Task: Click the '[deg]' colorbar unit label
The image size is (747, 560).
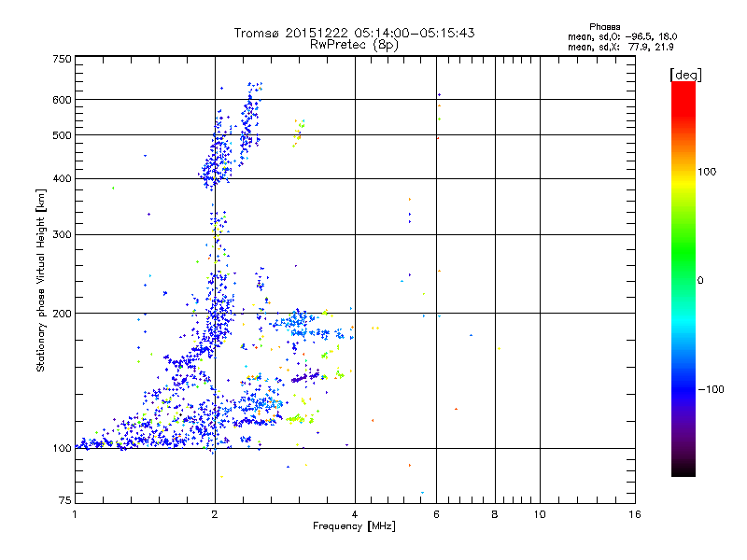Action: (685, 75)
